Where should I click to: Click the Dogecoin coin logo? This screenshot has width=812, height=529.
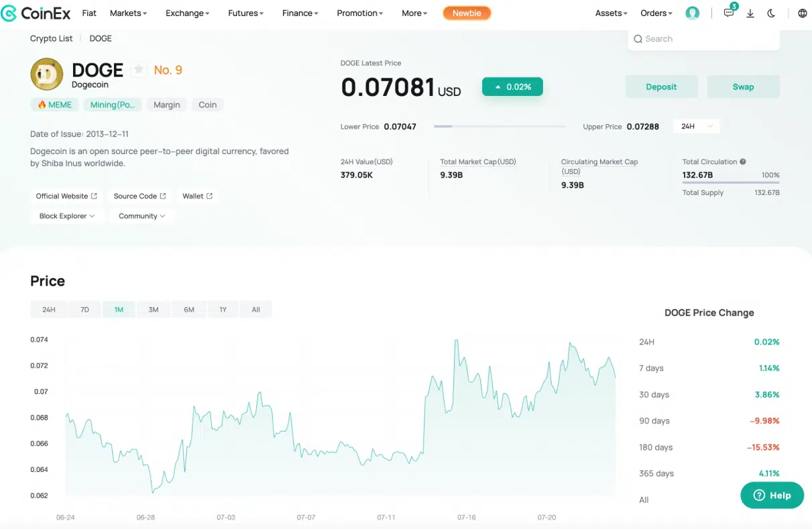(47, 74)
